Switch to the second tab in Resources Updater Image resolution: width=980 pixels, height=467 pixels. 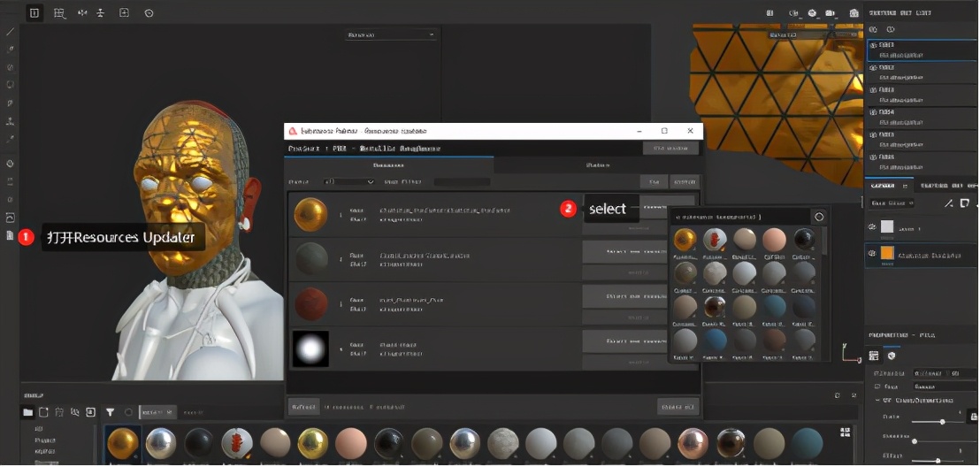[597, 165]
